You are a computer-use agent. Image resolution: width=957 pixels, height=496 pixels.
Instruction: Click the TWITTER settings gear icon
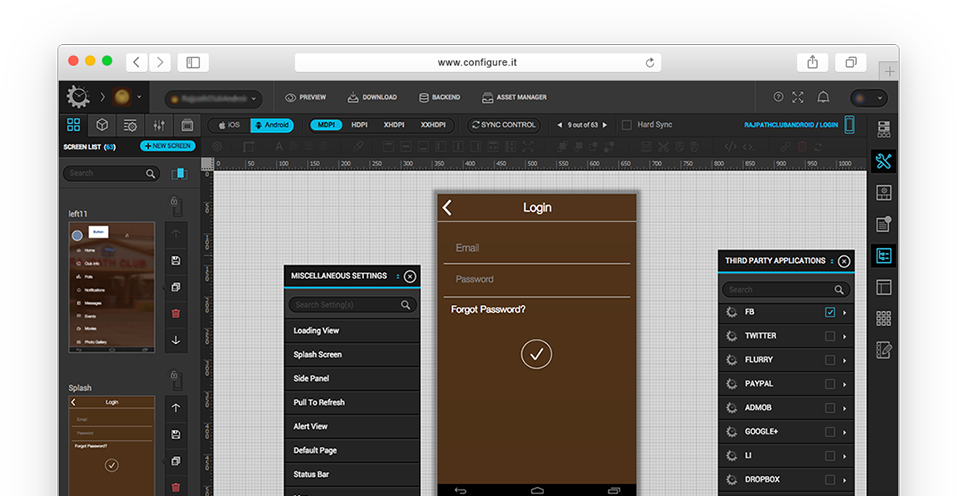(732, 336)
